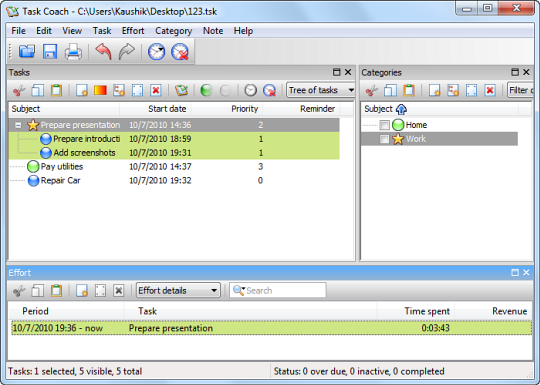Click Edit task icon in Tasks toolbar

(x=137, y=91)
